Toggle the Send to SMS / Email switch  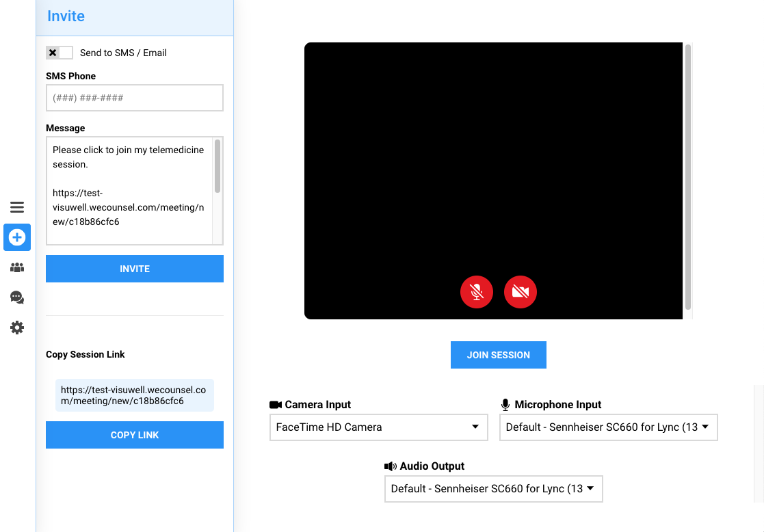(x=60, y=53)
